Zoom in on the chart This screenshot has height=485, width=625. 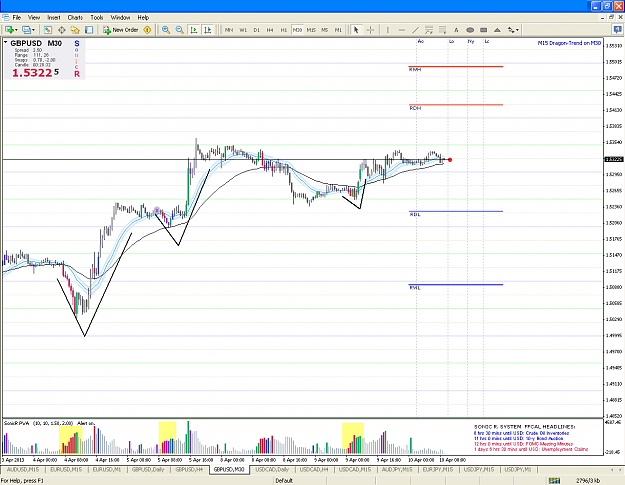166,30
